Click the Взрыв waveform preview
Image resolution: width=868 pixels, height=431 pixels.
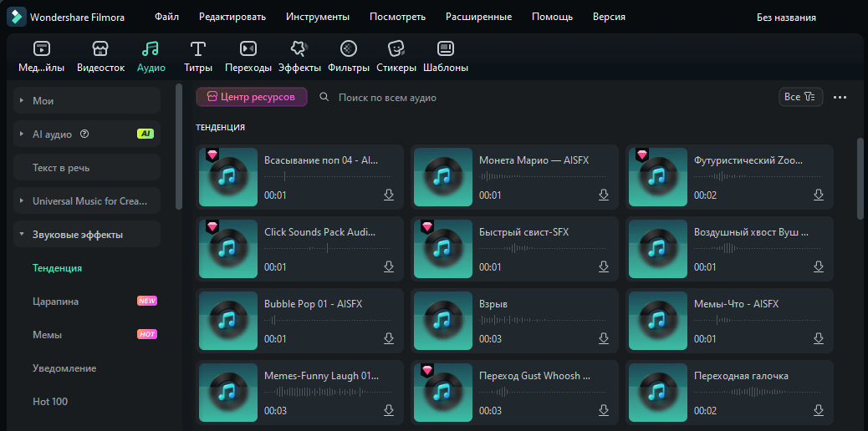(x=543, y=321)
